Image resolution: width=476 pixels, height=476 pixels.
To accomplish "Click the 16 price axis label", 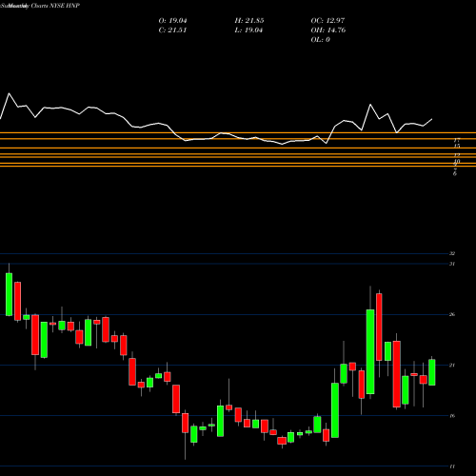I will click(452, 416).
